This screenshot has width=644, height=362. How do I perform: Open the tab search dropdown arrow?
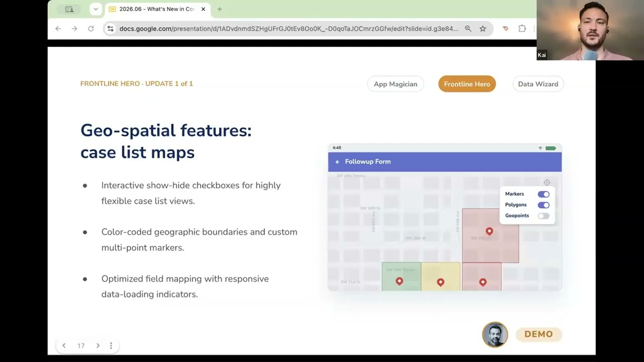[96, 9]
